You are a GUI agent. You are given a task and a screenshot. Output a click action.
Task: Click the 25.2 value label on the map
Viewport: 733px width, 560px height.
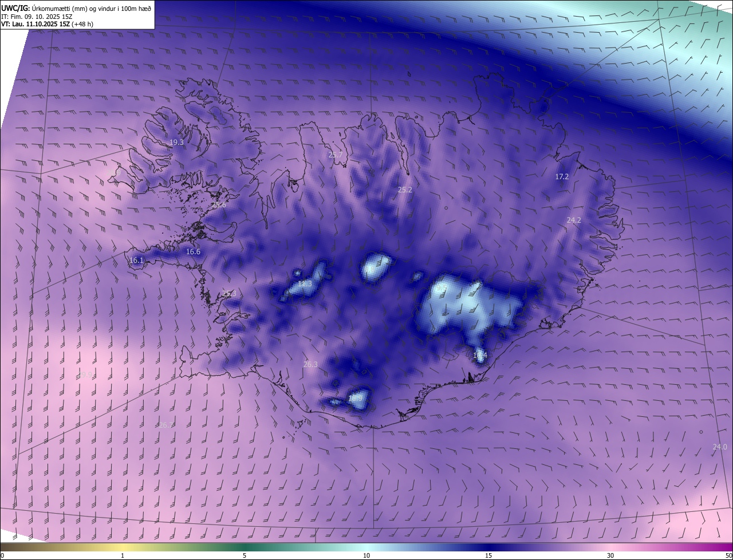pos(405,190)
